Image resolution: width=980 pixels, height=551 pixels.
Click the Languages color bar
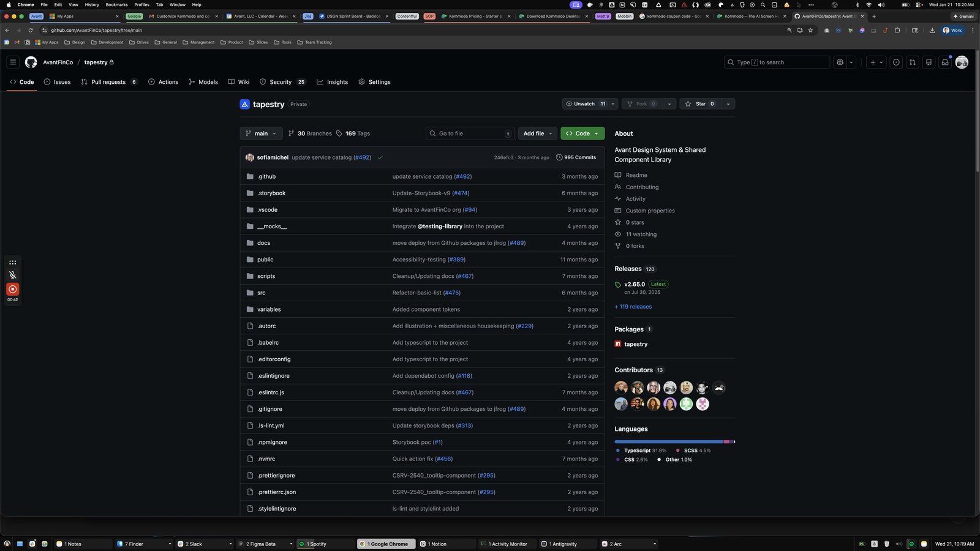(674, 441)
